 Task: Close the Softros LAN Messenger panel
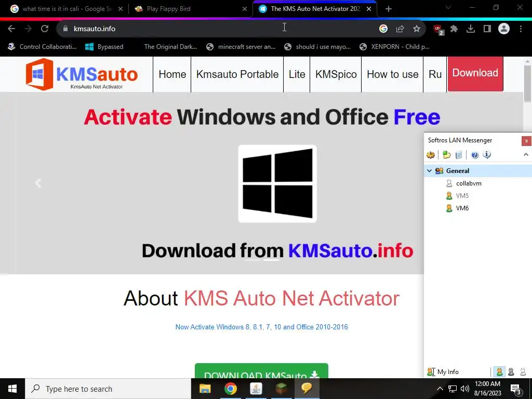(526, 141)
